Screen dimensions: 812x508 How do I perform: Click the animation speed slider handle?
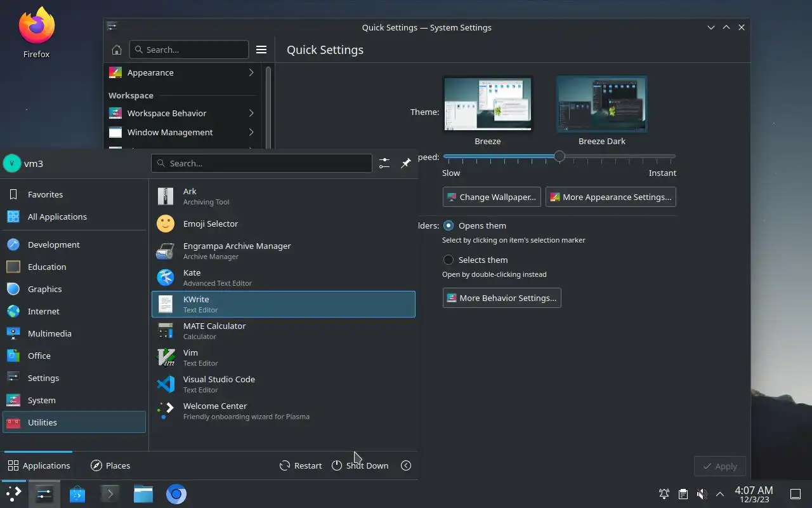click(559, 156)
